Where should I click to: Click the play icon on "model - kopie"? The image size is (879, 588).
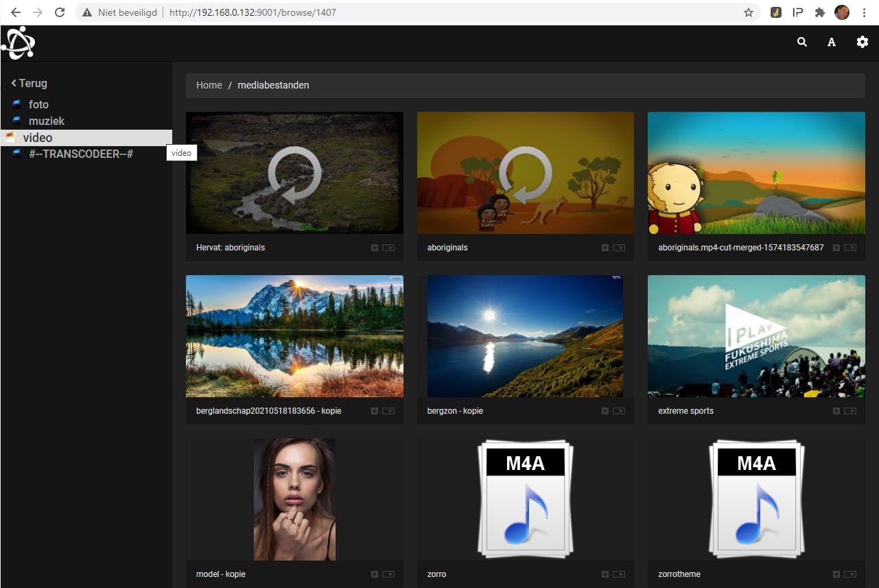[388, 574]
